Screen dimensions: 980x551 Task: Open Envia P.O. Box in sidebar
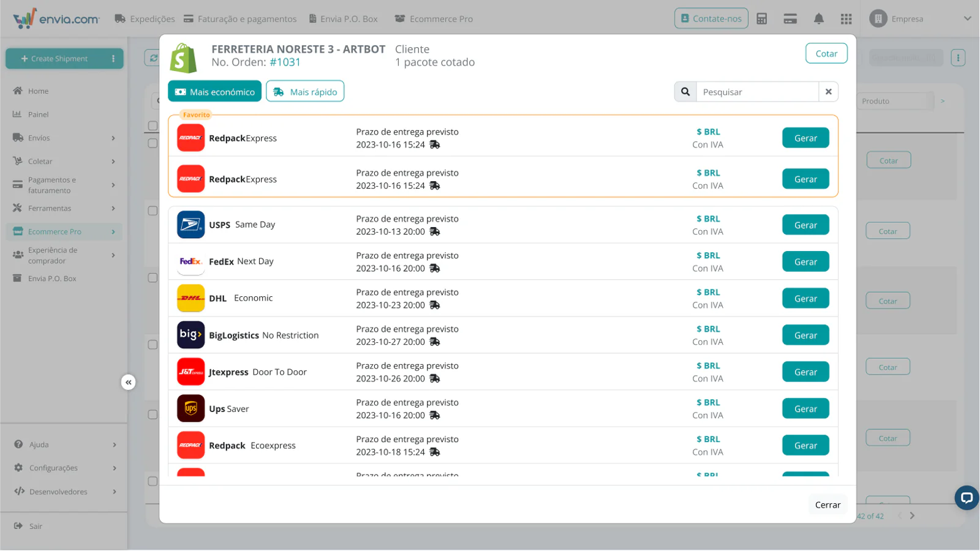pyautogui.click(x=52, y=279)
